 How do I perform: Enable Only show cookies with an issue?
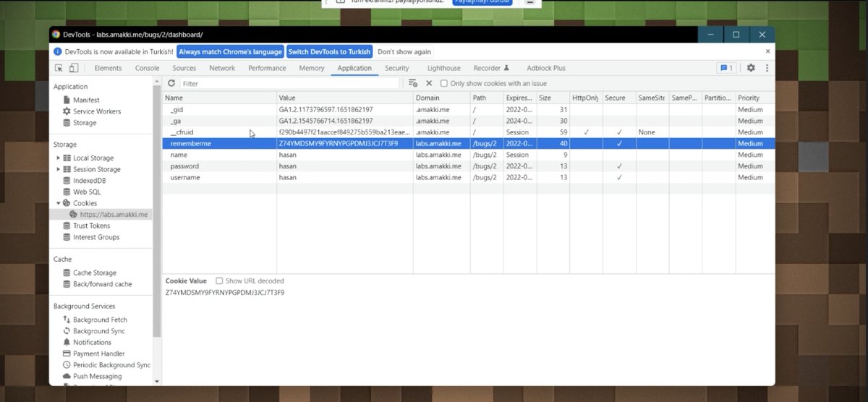click(x=444, y=83)
